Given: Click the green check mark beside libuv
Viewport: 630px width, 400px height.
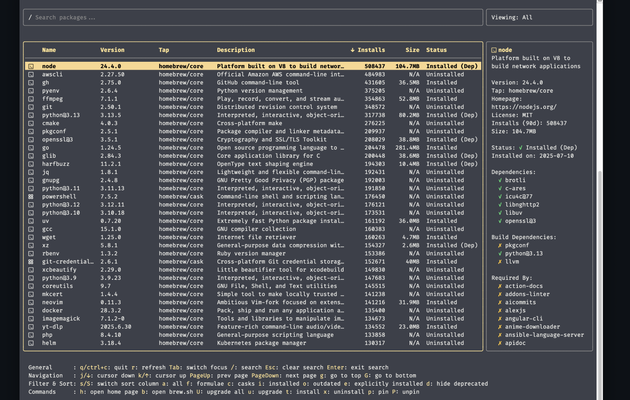Looking at the screenshot, I should (500, 212).
